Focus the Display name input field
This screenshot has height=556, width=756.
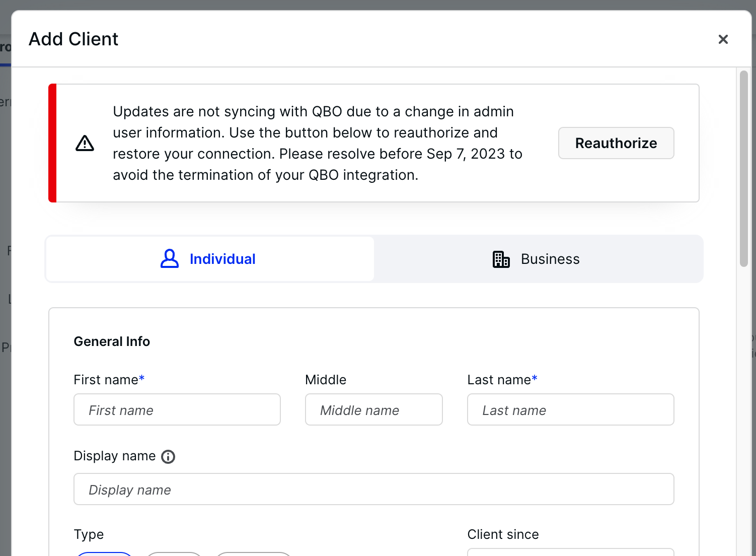tap(374, 489)
